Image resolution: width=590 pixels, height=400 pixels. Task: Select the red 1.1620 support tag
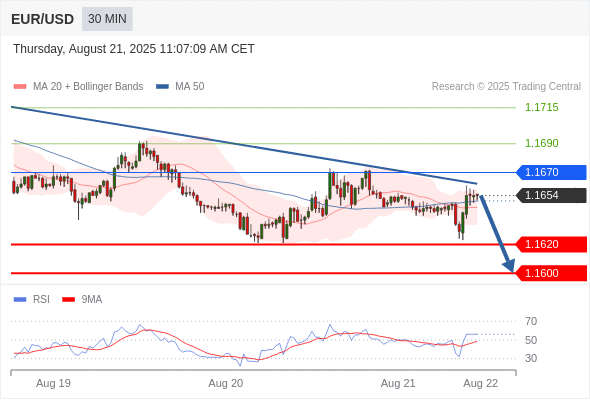[x=551, y=244]
